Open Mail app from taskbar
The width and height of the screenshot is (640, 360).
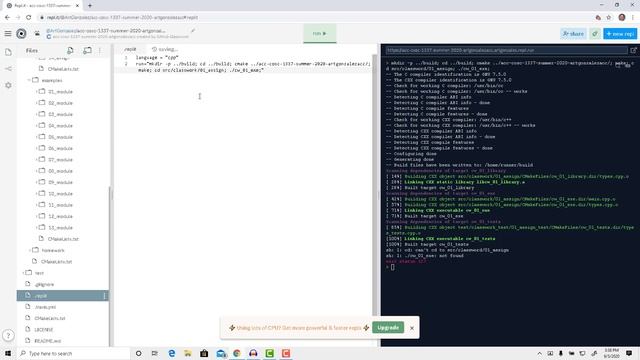coord(221,353)
